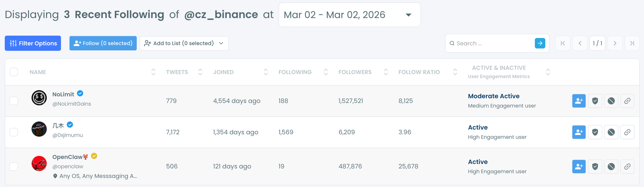Go to the last page with pagination control
The image size is (644, 187).
632,43
